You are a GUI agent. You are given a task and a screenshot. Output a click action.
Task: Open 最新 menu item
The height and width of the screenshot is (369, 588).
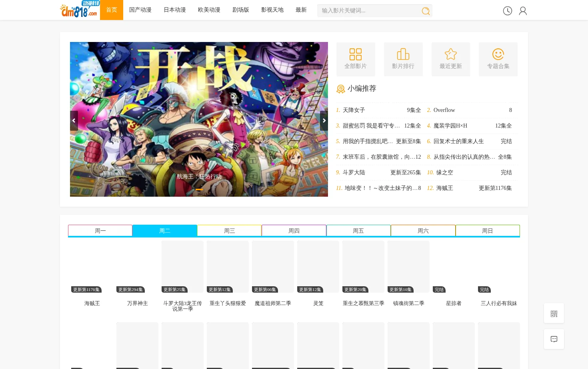click(x=301, y=10)
